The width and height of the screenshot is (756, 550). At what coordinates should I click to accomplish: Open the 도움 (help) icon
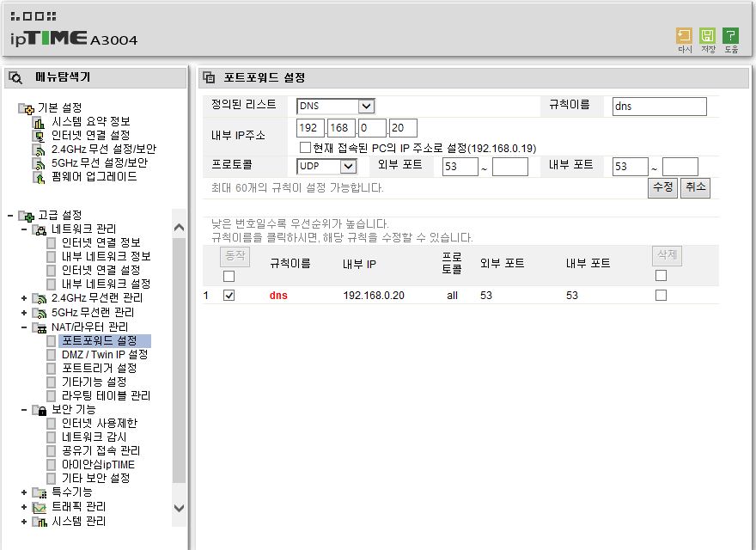730,36
